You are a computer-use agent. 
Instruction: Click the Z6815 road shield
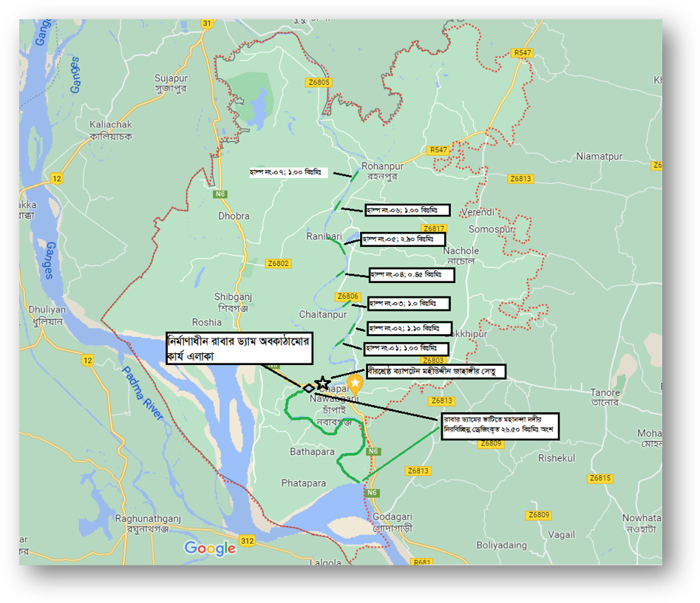600,478
